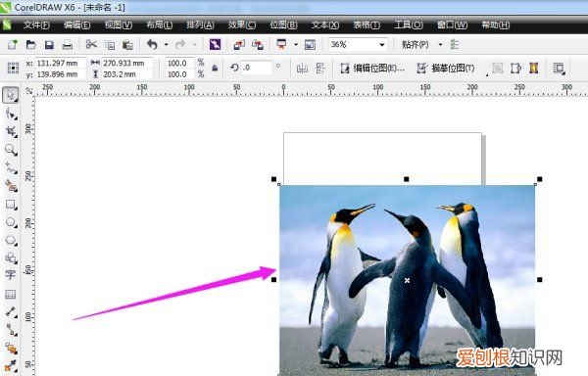Select the Table tool
Image resolution: width=588 pixels, height=376 pixels.
[11, 294]
